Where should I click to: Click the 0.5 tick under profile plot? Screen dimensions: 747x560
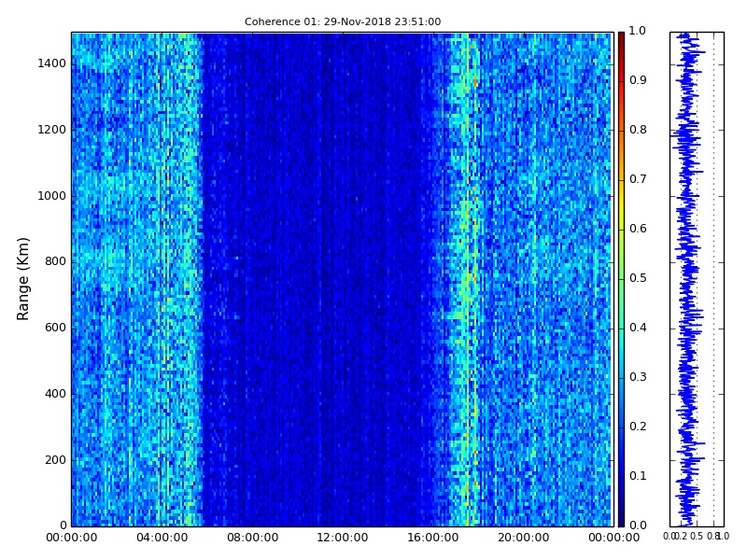tap(697, 536)
